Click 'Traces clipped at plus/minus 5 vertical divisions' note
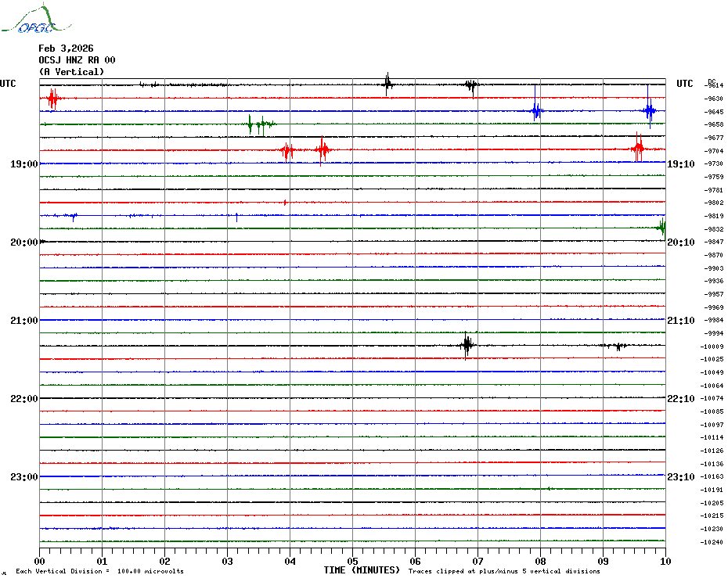Screen dimensions: 728x582 pos(504,571)
